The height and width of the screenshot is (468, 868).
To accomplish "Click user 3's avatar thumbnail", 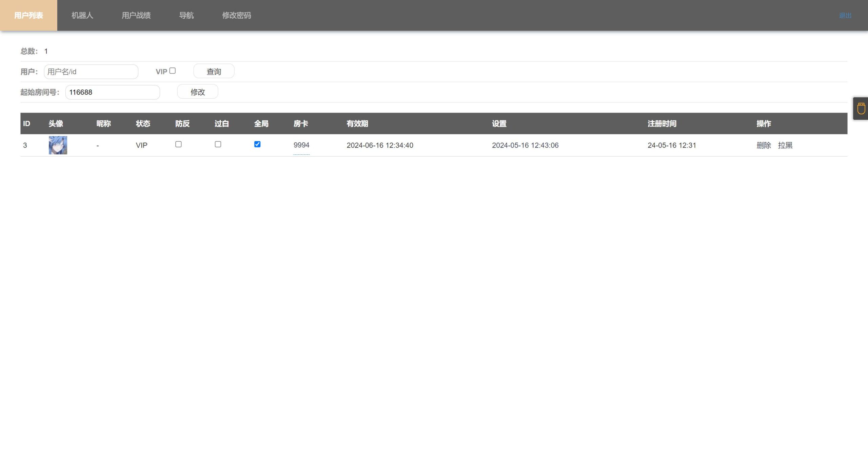I will [58, 145].
